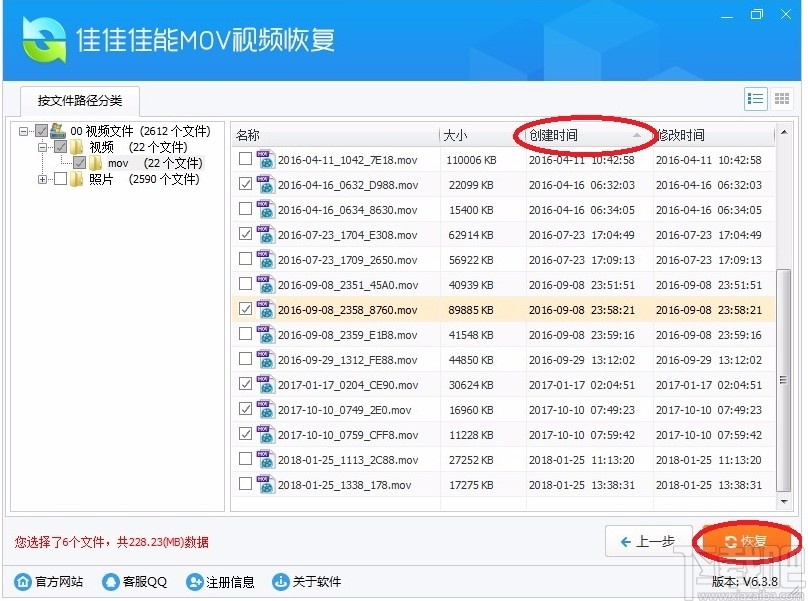
Task: Click the MOV file icon beside 2016-04-11_1042_7E18.mov
Action: click(265, 158)
